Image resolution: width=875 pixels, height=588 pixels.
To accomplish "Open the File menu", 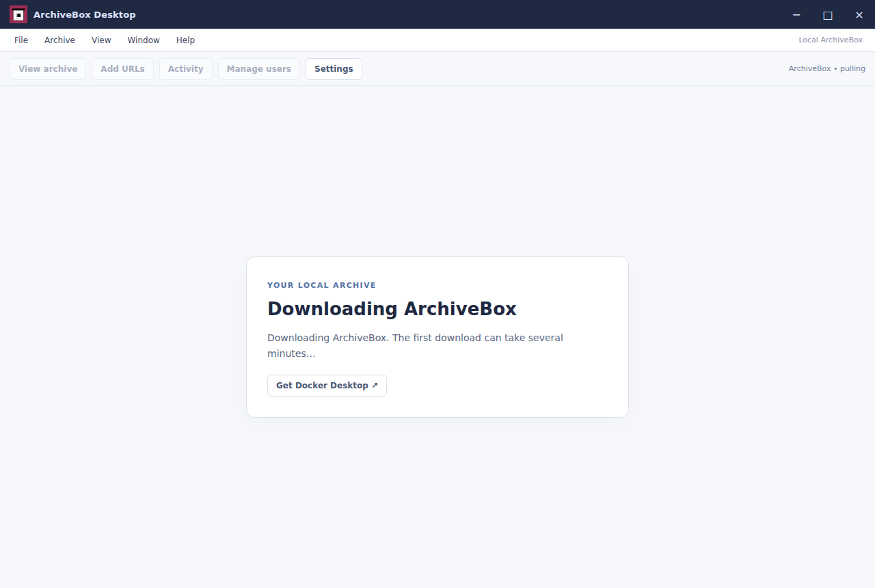I will pos(21,40).
